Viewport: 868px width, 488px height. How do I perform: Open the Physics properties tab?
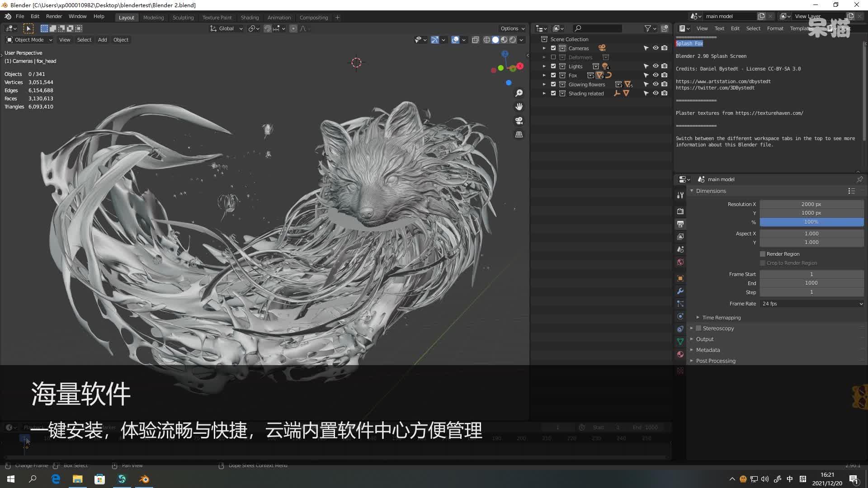pyautogui.click(x=680, y=316)
